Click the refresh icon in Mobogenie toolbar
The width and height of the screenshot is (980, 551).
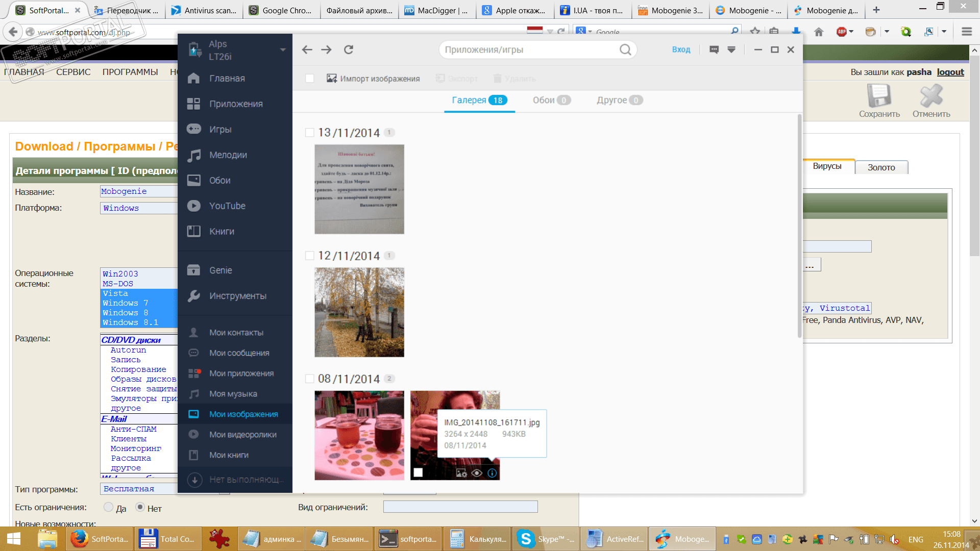coord(349,49)
